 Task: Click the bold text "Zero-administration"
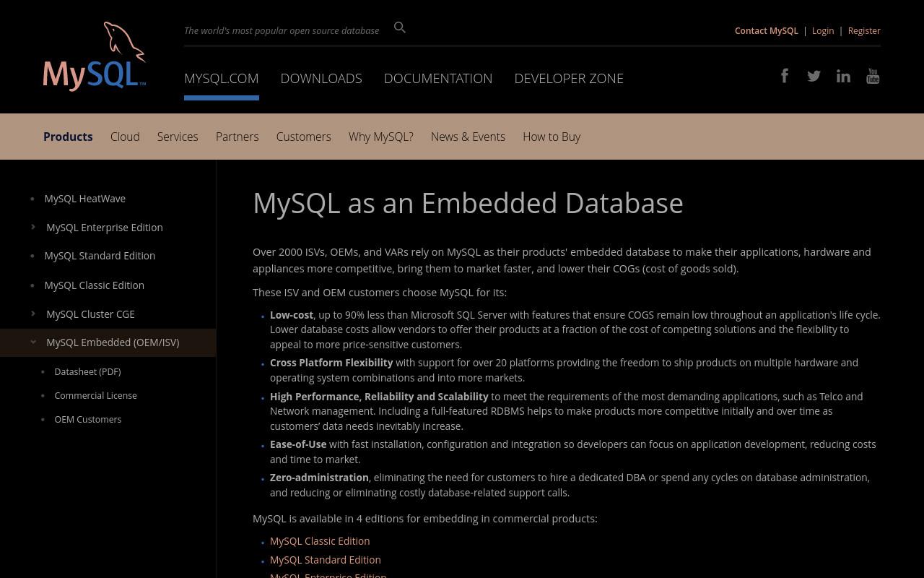[x=319, y=477]
